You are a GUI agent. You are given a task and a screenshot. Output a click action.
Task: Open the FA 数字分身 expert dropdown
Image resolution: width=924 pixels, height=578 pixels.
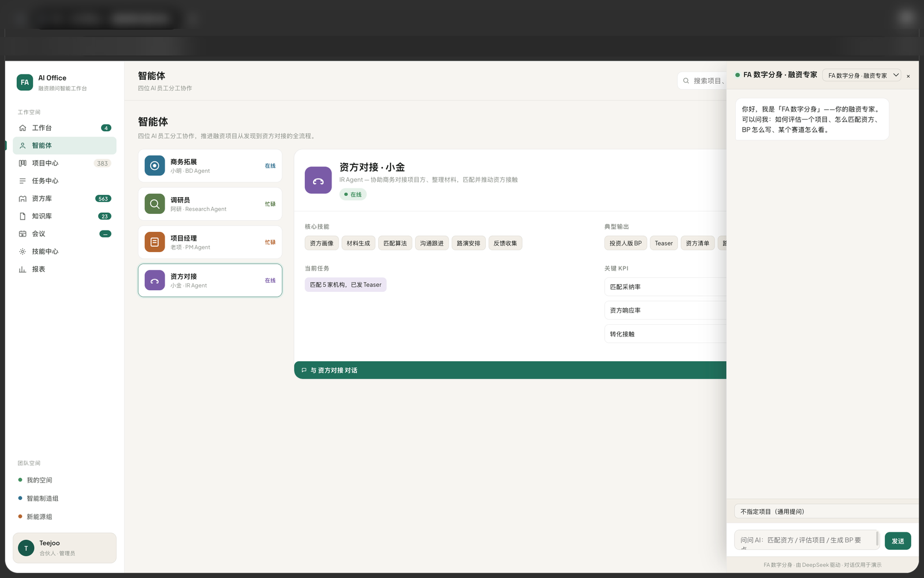pyautogui.click(x=862, y=75)
